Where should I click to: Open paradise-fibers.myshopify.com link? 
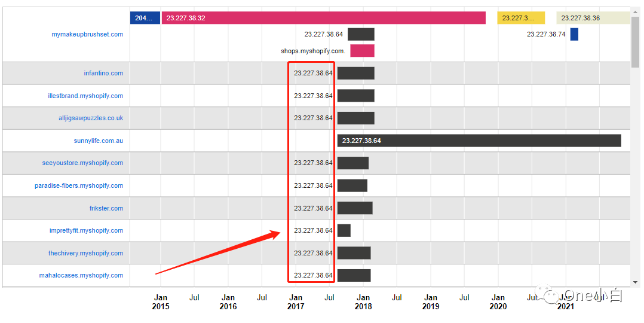(79, 185)
